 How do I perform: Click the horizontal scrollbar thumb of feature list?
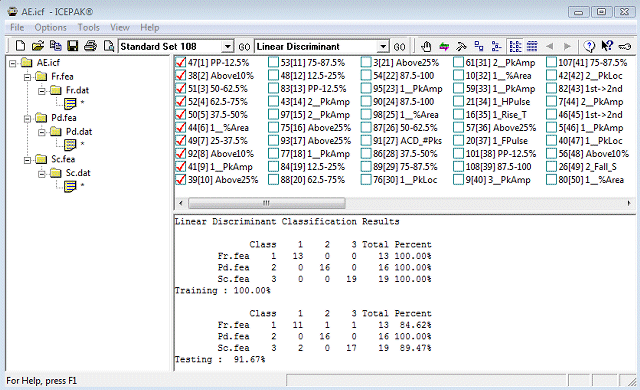pyautogui.click(x=267, y=203)
